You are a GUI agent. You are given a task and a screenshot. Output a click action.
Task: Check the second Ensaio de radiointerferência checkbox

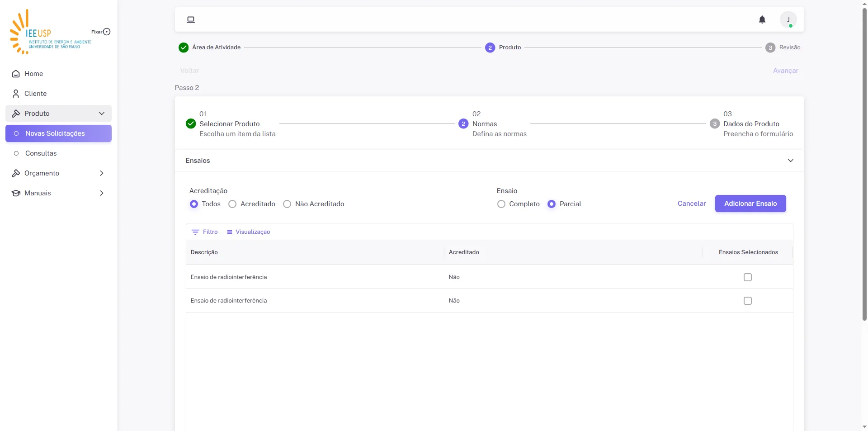tap(748, 301)
